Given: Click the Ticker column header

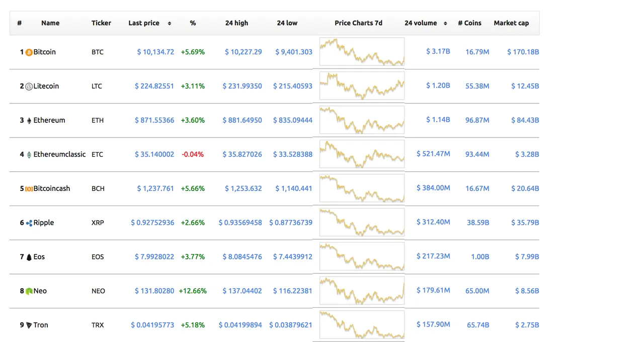Looking at the screenshot, I should 101,23.
